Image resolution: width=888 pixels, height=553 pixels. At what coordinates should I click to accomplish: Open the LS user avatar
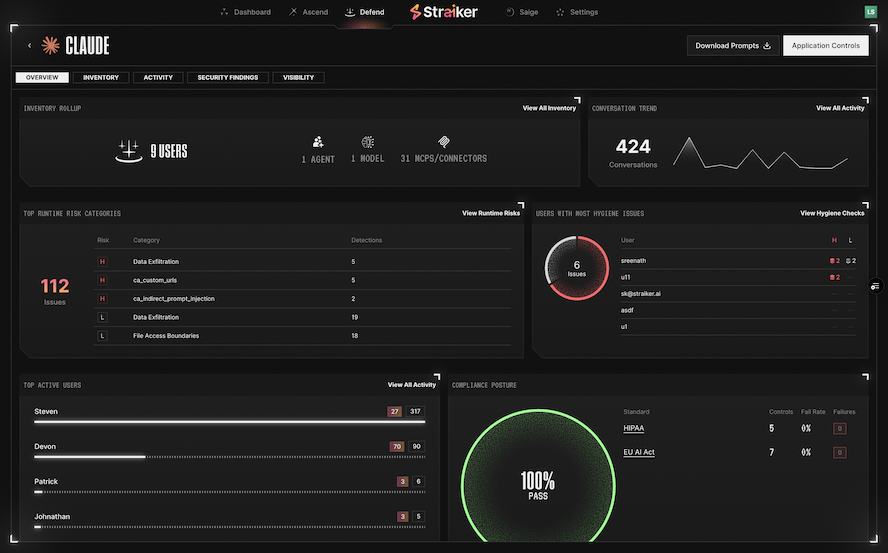tap(870, 12)
